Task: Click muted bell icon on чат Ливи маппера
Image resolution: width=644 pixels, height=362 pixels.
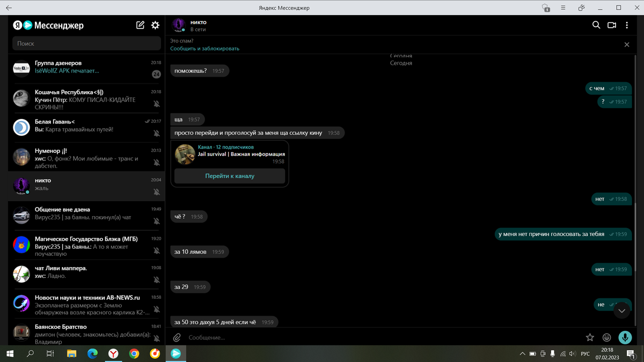Action: [x=156, y=280]
